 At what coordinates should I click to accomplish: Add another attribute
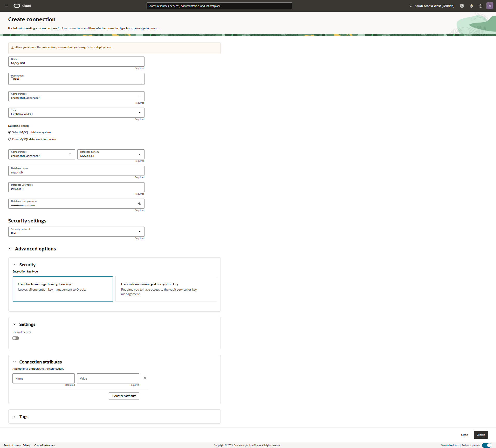point(124,396)
